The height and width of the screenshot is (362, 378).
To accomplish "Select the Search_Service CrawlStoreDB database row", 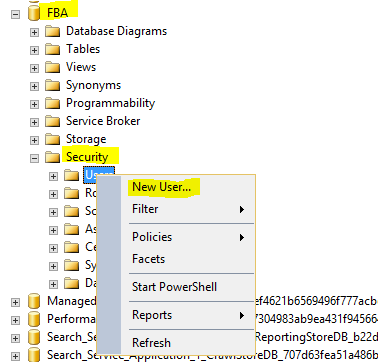I will pyautogui.click(x=212, y=355).
